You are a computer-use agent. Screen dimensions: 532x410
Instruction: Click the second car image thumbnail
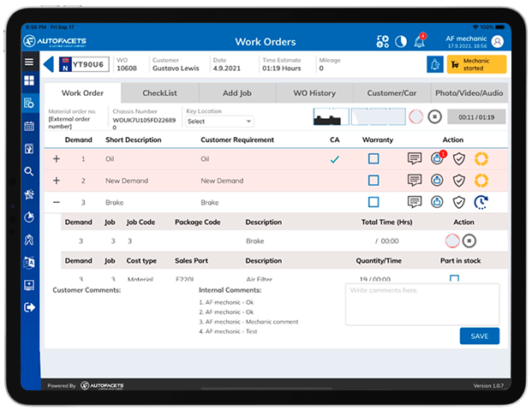[x=379, y=116]
